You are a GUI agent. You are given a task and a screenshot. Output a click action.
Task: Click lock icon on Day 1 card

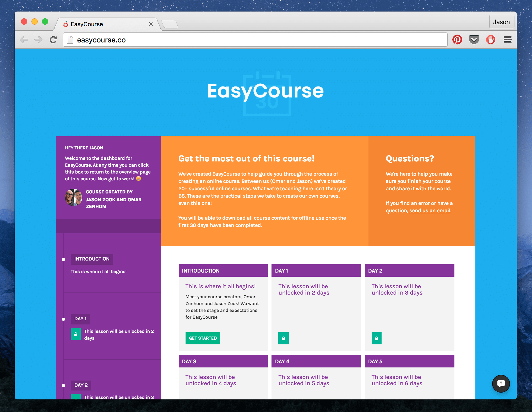283,338
